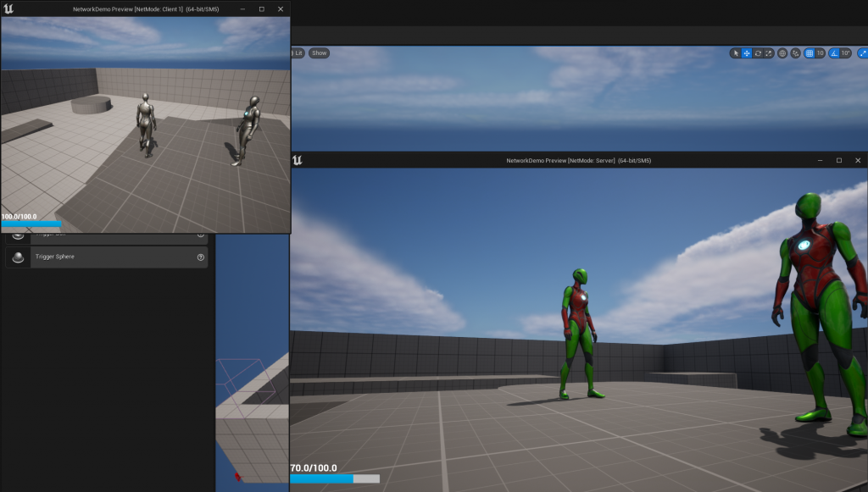Close the Client 1 preview window

pyautogui.click(x=281, y=8)
